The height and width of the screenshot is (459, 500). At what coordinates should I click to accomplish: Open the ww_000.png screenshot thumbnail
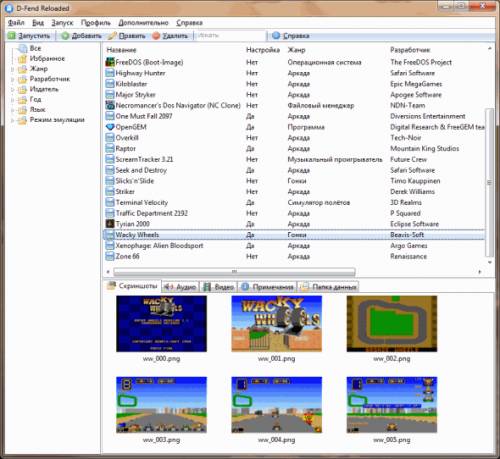(x=161, y=324)
